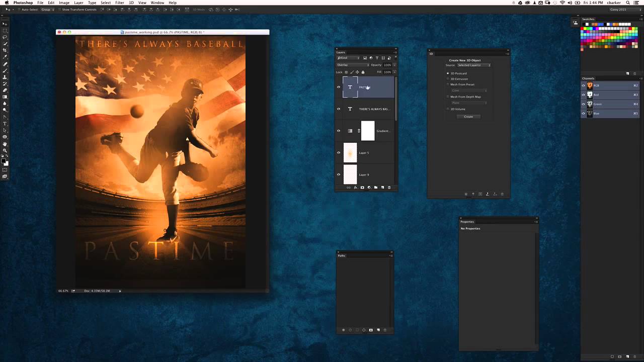Select the Green channel row
644x362 pixels.
(x=610, y=104)
